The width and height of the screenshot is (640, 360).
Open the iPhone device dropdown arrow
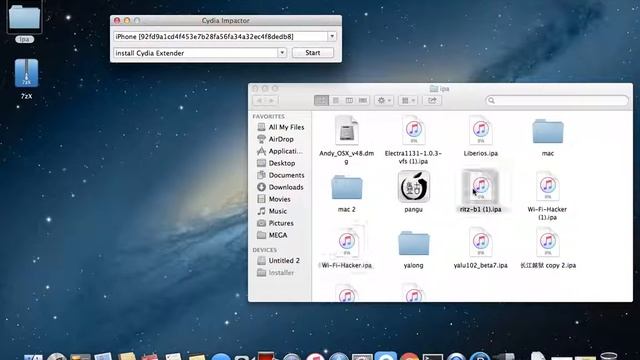[332, 36]
